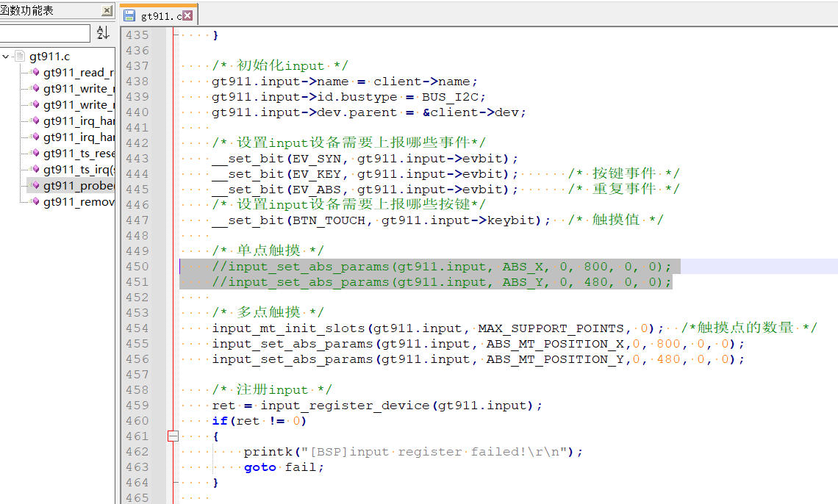Screen dimensions: 838x504
Task: Click 'BUS_I2C' in line 439
Action: (x=450, y=97)
